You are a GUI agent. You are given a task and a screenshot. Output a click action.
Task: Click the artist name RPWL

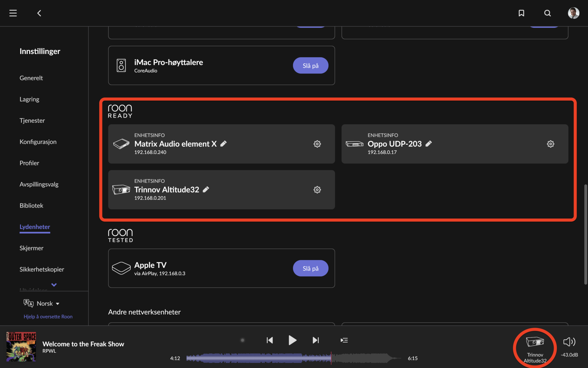(x=49, y=351)
